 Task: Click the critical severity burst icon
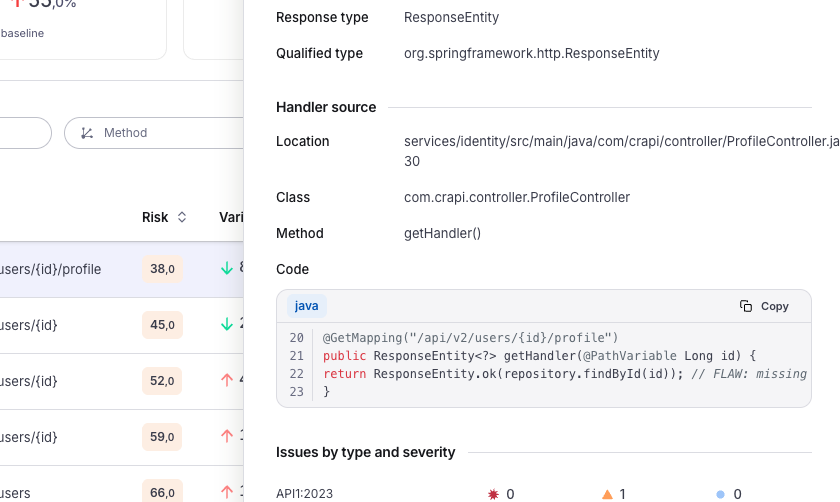(493, 494)
